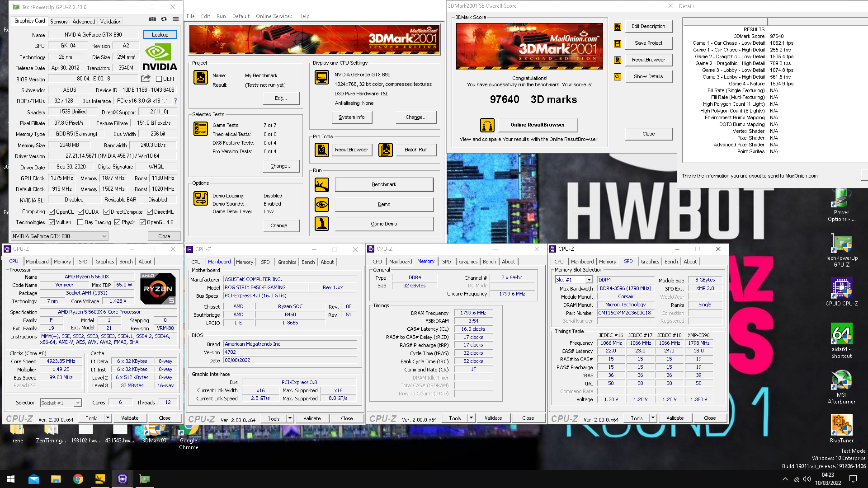The width and height of the screenshot is (868, 488).
Task: Open the NVIDIA GeForce GTX 690 GPU selector dropdown
Action: (x=60, y=236)
